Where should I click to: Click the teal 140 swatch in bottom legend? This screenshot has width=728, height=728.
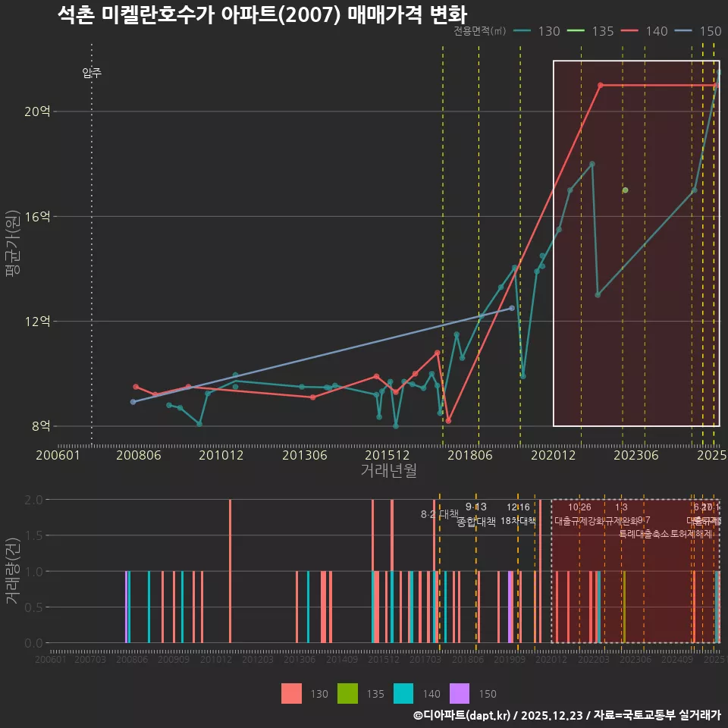404,693
